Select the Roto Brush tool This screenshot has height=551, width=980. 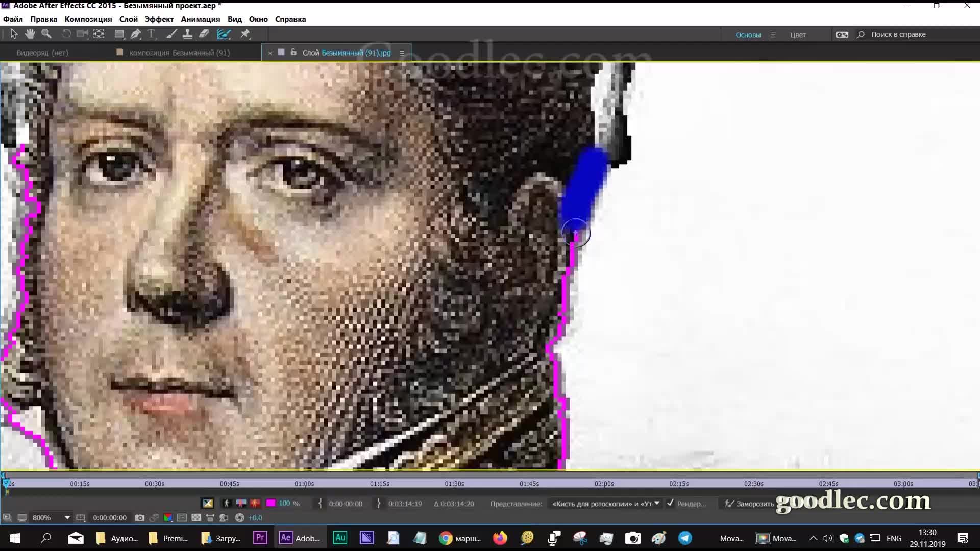click(224, 34)
